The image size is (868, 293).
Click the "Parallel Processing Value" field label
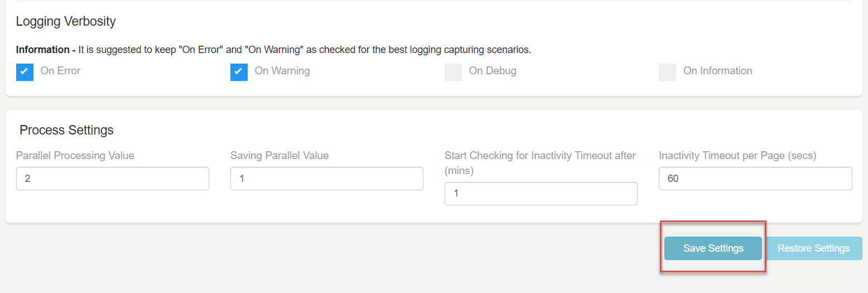pyautogui.click(x=75, y=156)
